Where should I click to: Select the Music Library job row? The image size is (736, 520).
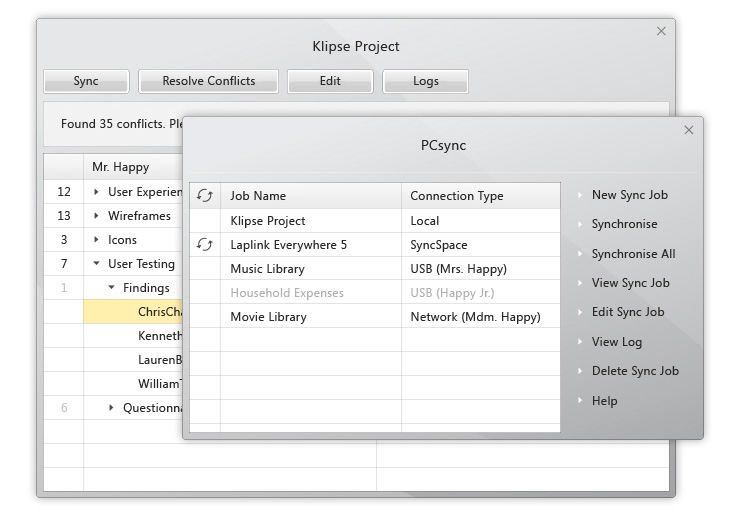267,269
